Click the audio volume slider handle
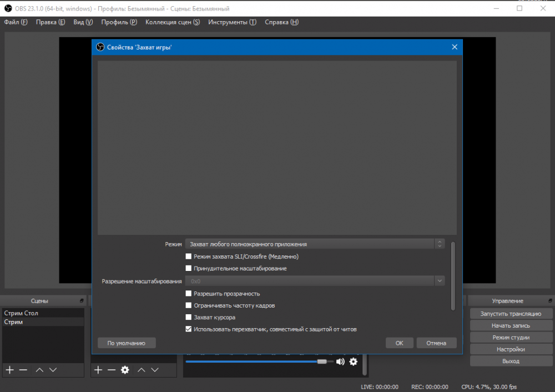The image size is (555, 392). [322, 361]
